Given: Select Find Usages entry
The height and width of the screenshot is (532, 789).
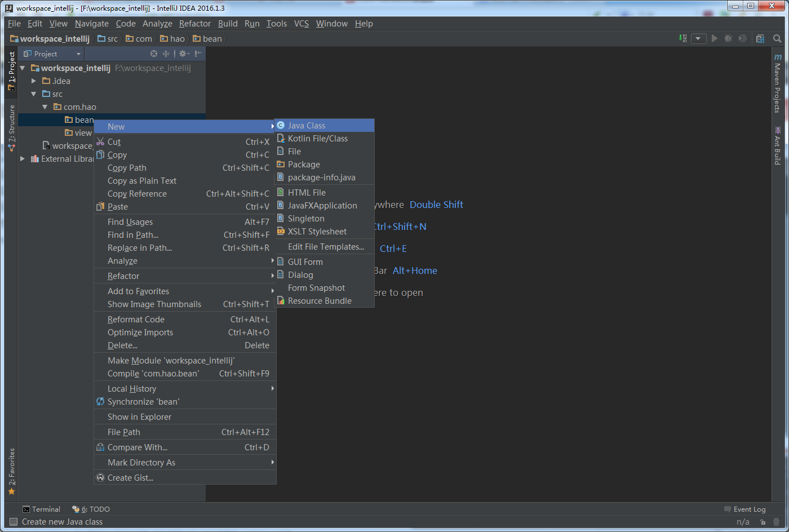Looking at the screenshot, I should click(x=185, y=222).
